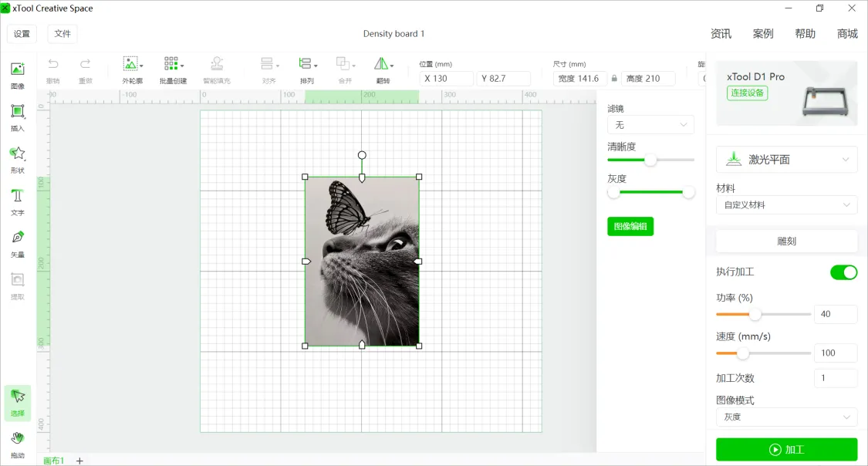
Task: Expand the 外轮廓 dropdown arrow
Action: [142, 66]
